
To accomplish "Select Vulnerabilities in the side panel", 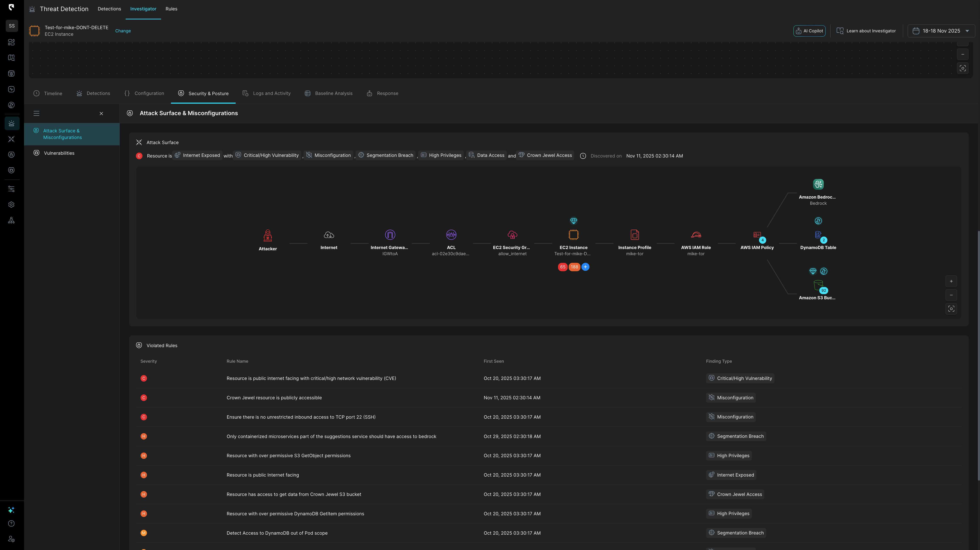I will tap(59, 153).
